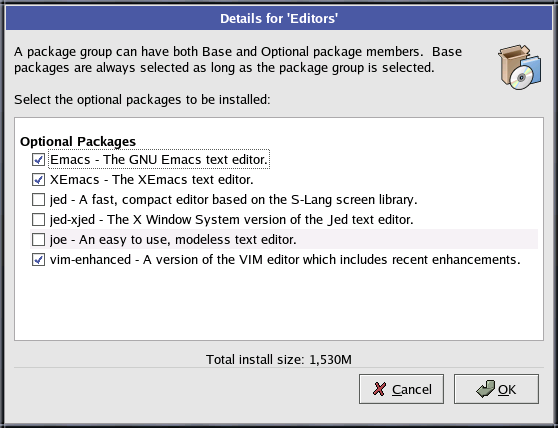Select the Emacs GNU text editor row
This screenshot has width=558, height=428.
point(159,160)
